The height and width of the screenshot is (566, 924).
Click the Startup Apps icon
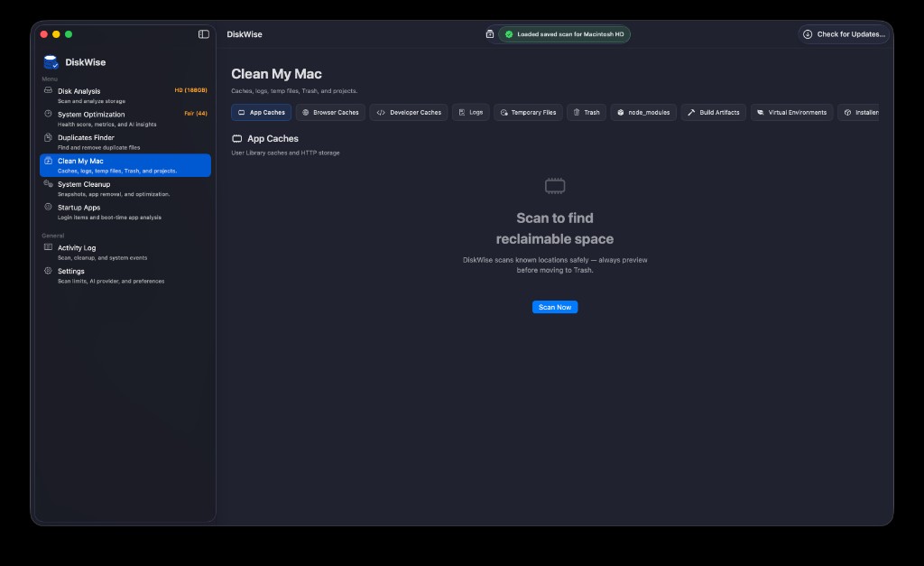[x=49, y=207]
